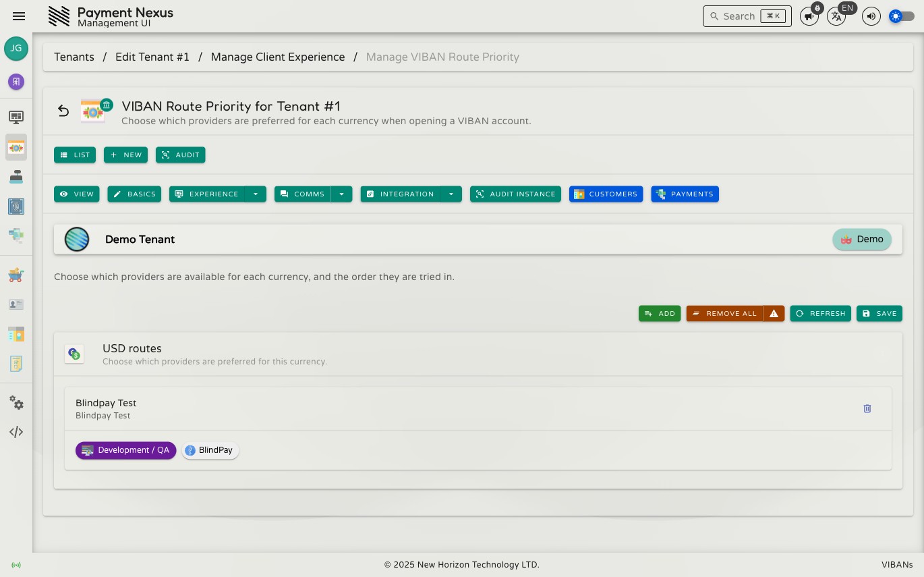Go back using the undo arrow icon
Image resolution: width=924 pixels, height=577 pixels.
pos(63,111)
